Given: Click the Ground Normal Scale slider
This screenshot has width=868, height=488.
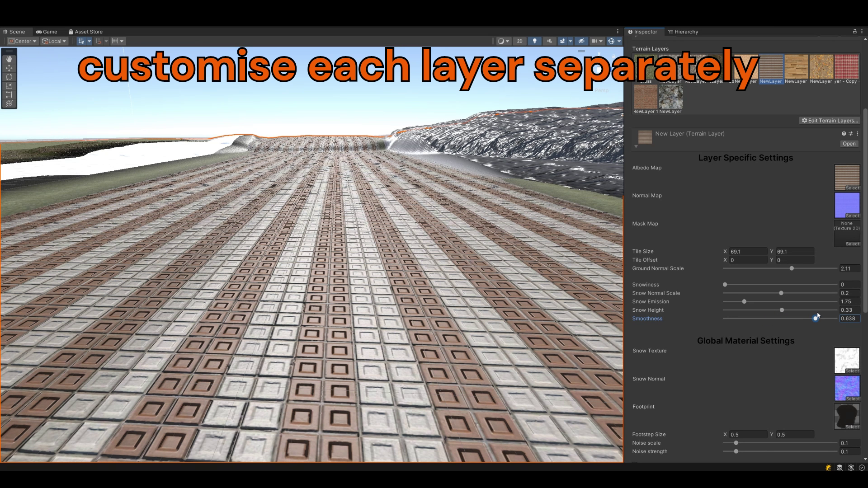Looking at the screenshot, I should click(780, 268).
